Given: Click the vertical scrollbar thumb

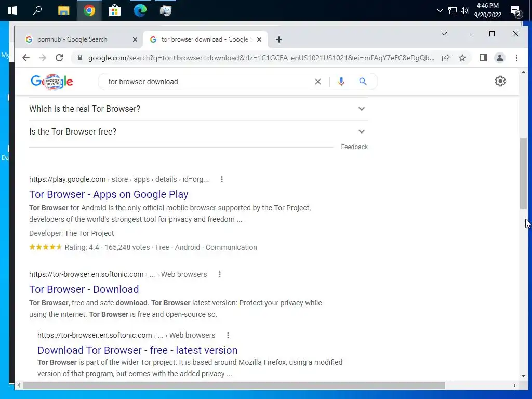Looking at the screenshot, I should (523, 174).
